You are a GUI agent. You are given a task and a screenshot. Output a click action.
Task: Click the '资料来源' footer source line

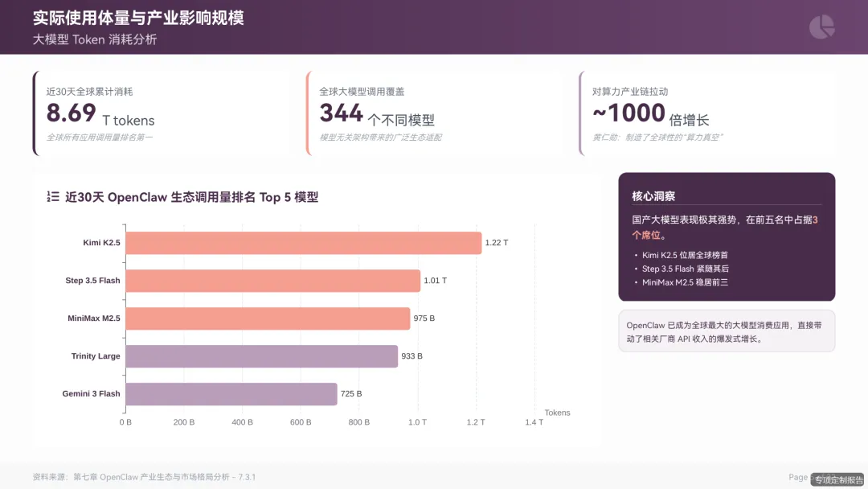tap(144, 477)
